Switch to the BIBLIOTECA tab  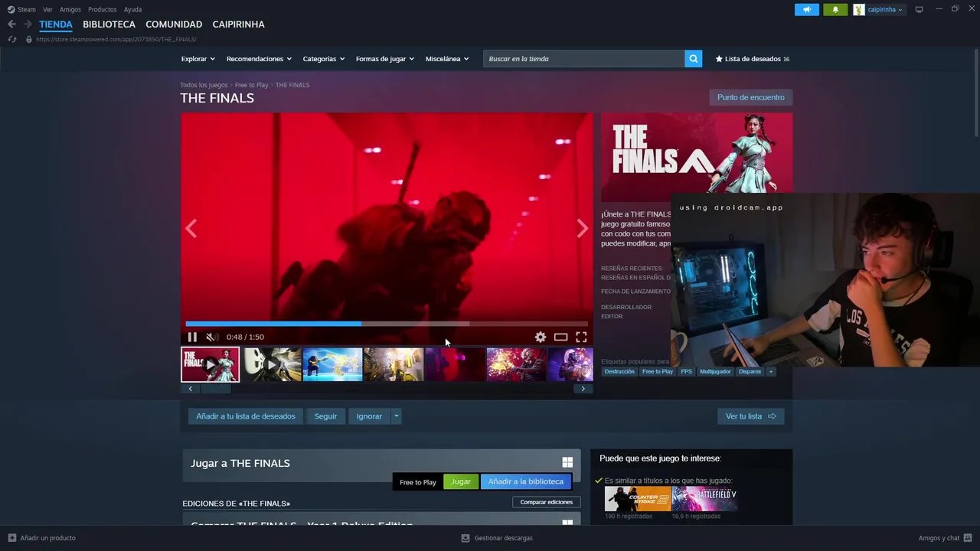[109, 24]
